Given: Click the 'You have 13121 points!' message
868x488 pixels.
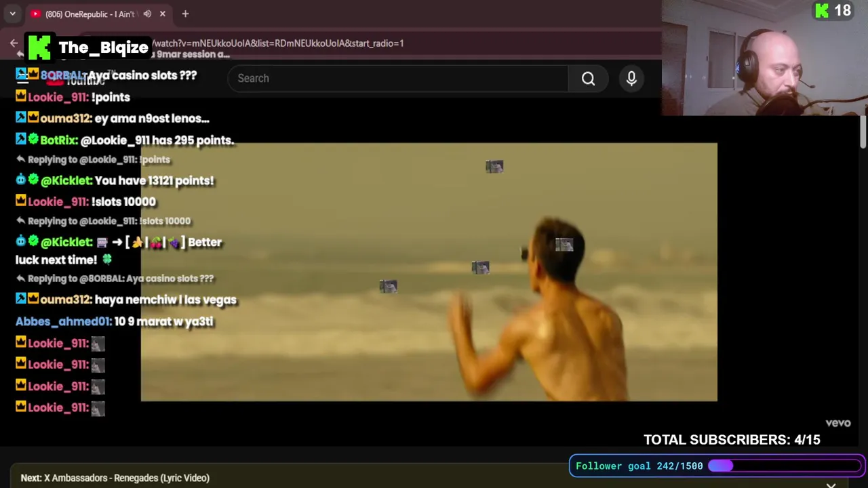Looking at the screenshot, I should click(154, 181).
